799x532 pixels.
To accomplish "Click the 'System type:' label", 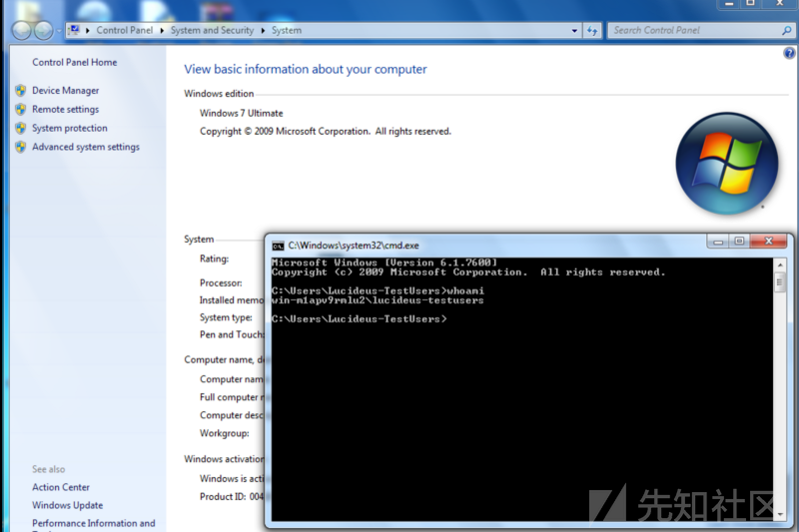I will pos(226,317).
